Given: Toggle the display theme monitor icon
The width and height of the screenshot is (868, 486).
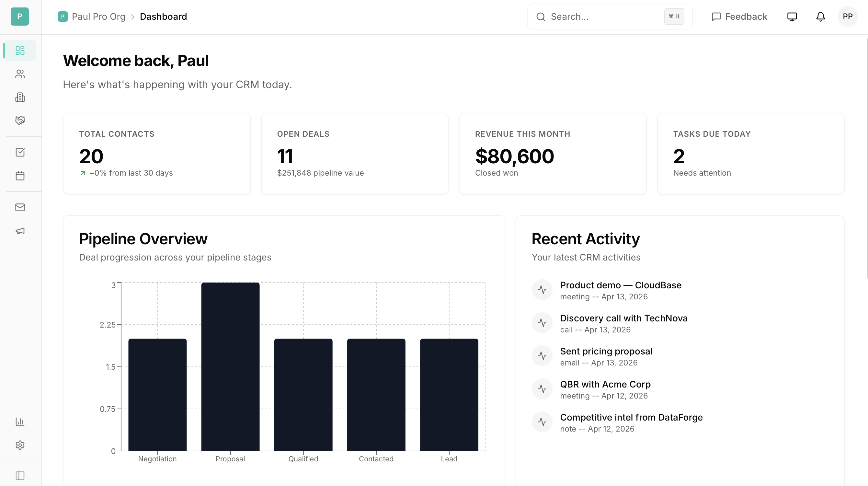Looking at the screenshot, I should 792,17.
